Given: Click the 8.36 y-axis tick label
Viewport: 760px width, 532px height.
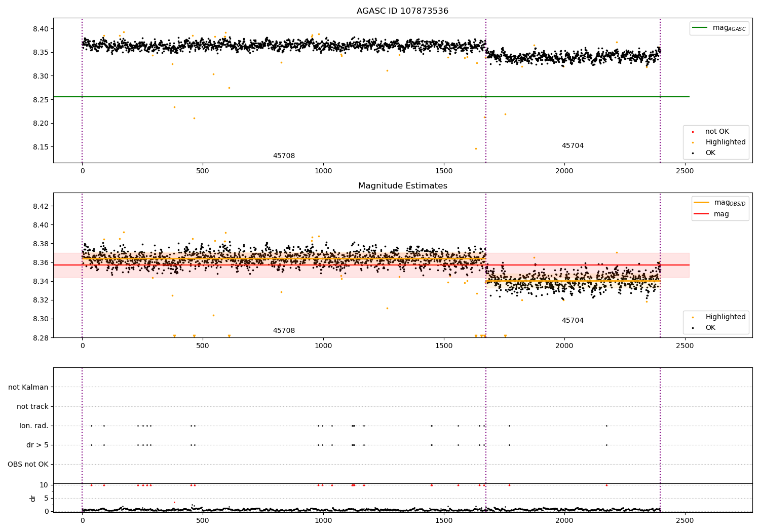Looking at the screenshot, I should pyautogui.click(x=41, y=263).
